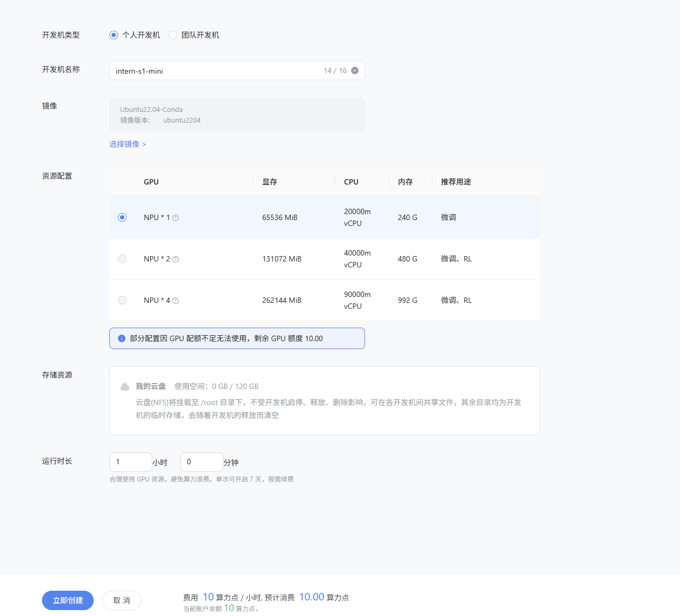This screenshot has height=616, width=680.
Task: Focus the minutes input under 运行时长
Action: pyautogui.click(x=201, y=462)
